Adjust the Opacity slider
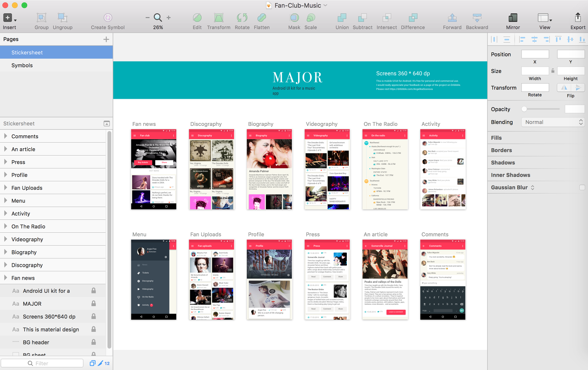 point(541,109)
